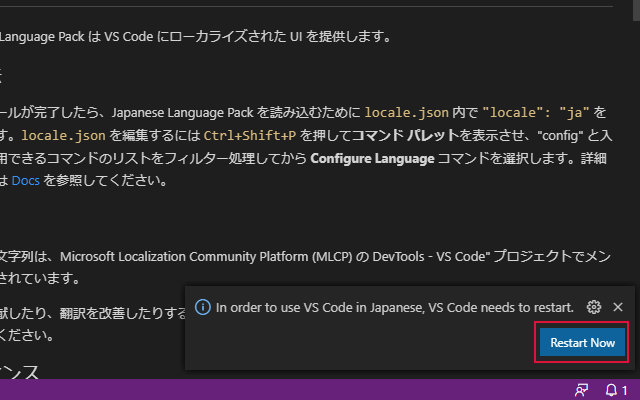Click the blue info icon in notification
640x400 pixels.
click(x=203, y=307)
